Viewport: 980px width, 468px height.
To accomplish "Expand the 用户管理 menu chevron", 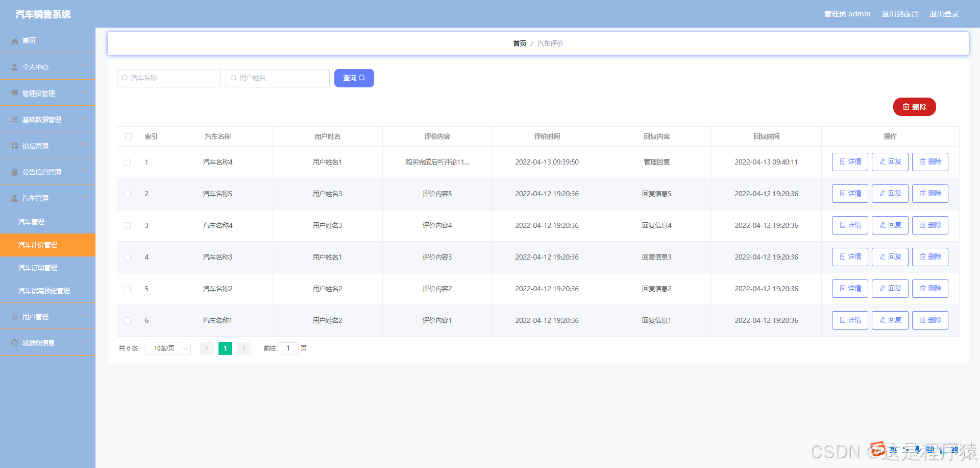I will 84,316.
